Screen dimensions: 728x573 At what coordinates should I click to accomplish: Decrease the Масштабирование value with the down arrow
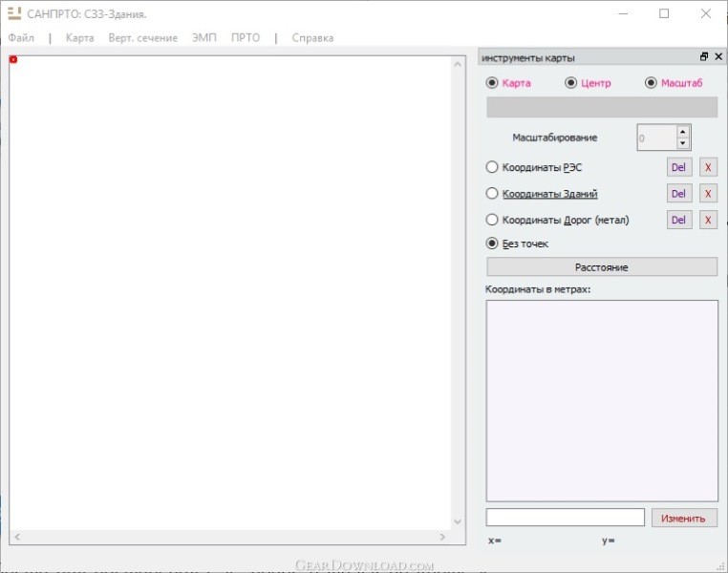tap(682, 143)
